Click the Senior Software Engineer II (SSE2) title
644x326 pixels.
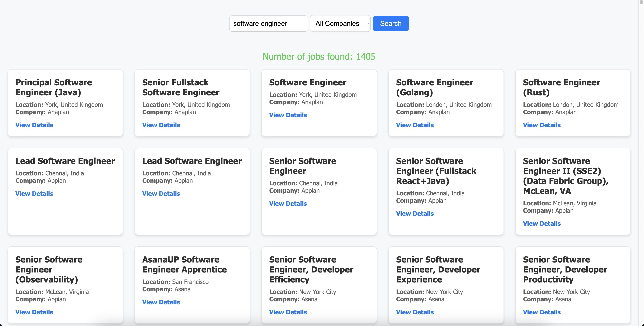click(566, 176)
